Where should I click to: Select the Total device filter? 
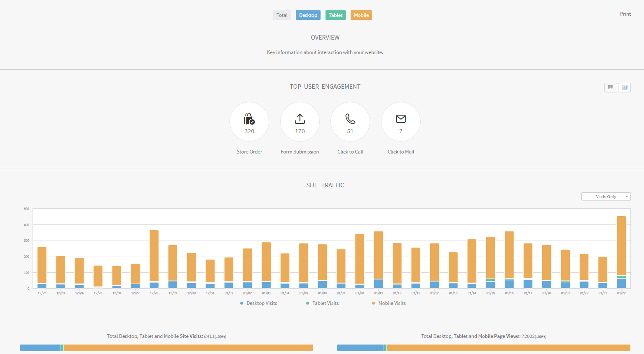[x=282, y=15]
